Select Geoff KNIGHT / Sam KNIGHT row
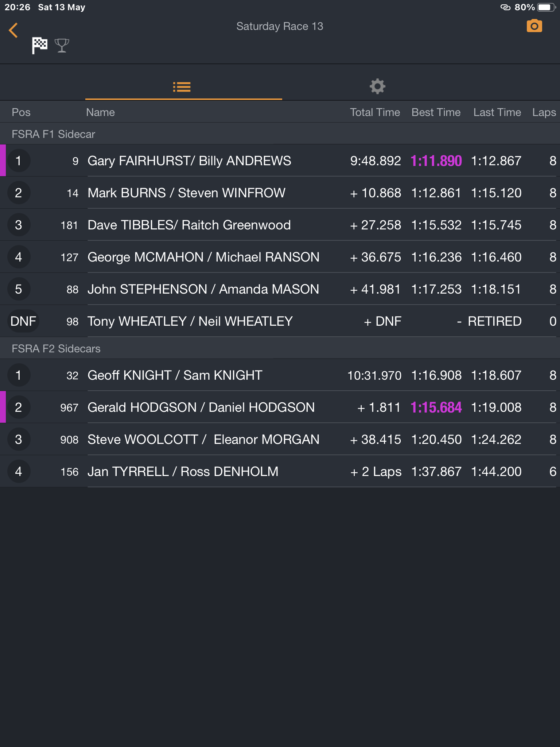 [280, 375]
